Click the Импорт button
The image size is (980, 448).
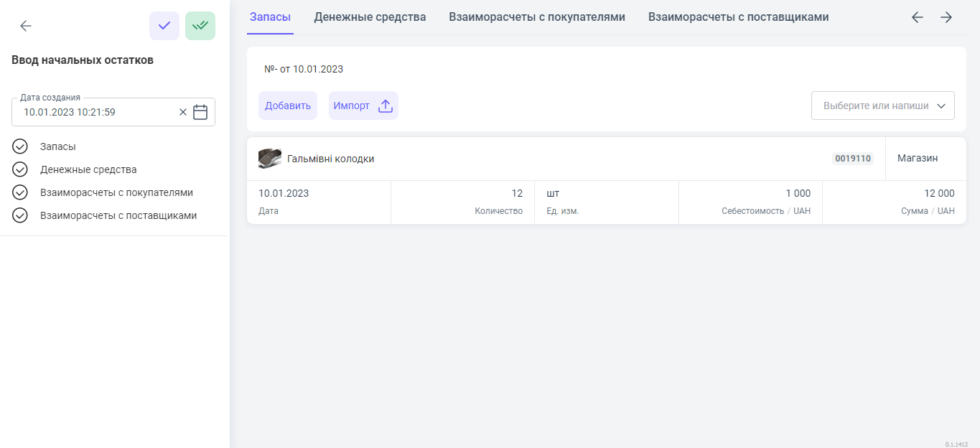(x=352, y=106)
